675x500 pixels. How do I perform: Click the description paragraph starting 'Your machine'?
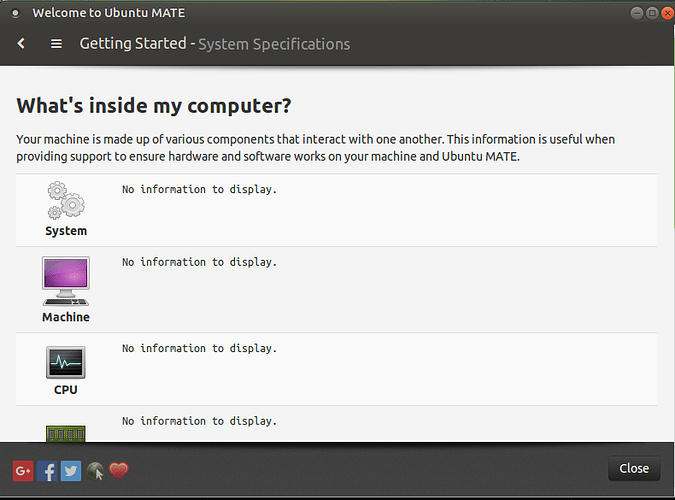(x=316, y=148)
